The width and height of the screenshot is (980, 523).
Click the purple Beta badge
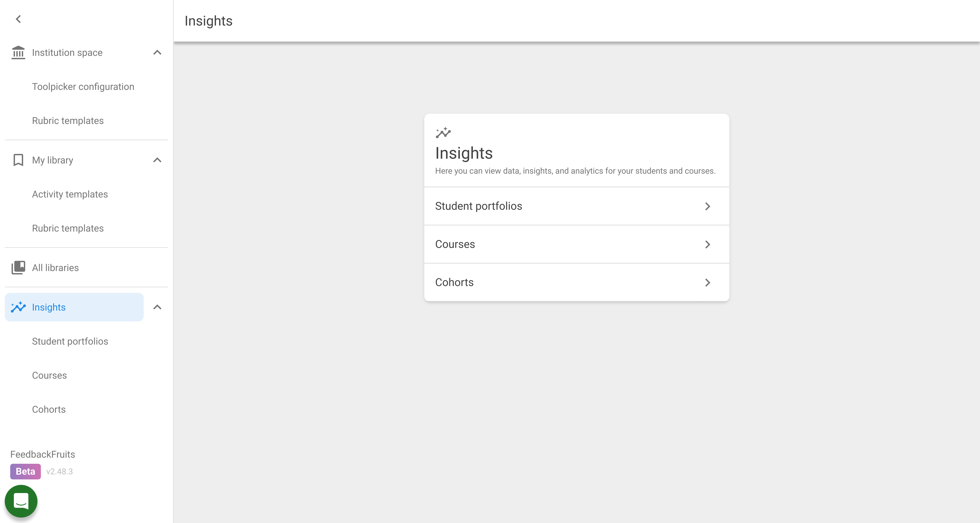click(x=25, y=471)
